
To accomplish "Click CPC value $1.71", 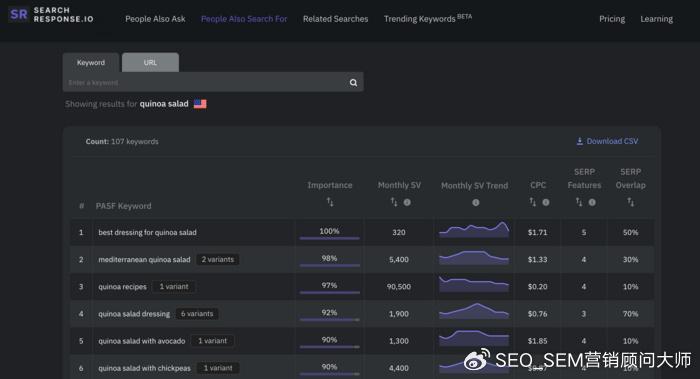I will (538, 232).
